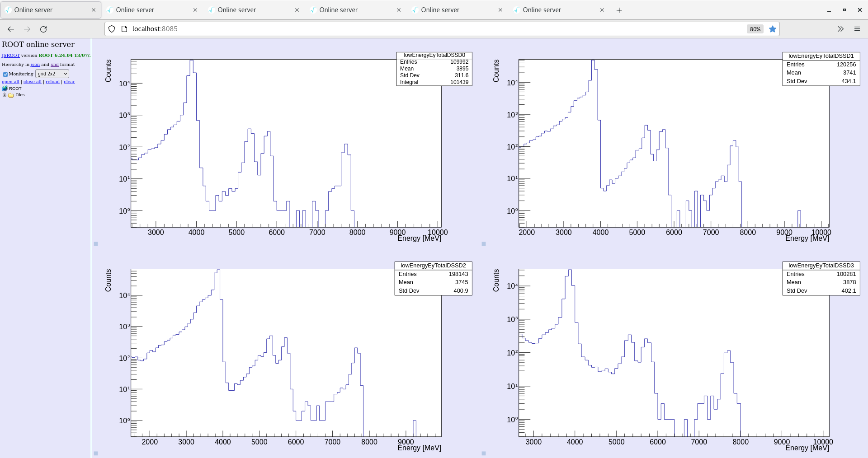This screenshot has height=458, width=868.
Task: Open the browser hamburger menu
Action: coord(857,29)
